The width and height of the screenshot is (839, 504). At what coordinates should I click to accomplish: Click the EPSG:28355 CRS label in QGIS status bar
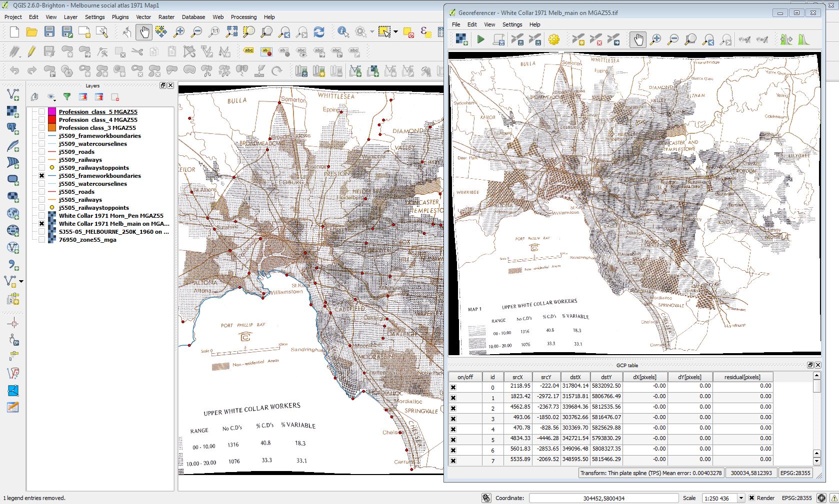click(x=797, y=498)
